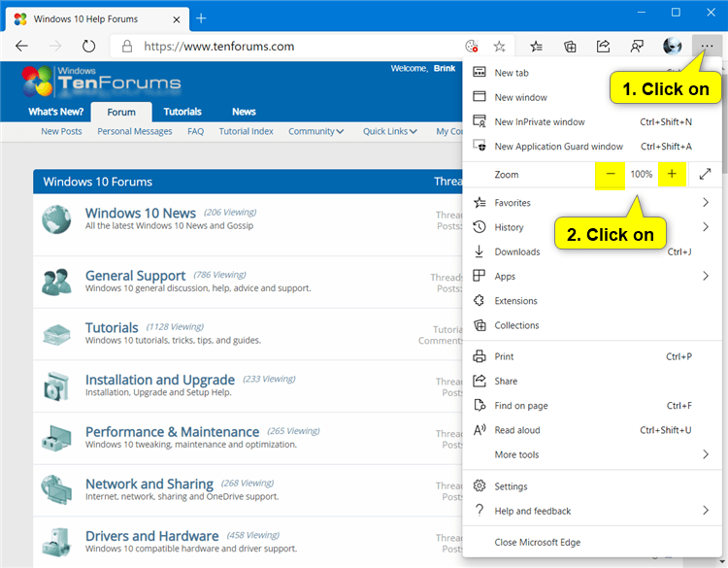Screen dimensions: 728x568
Task: Expand the Apps submenu
Action: coord(592,277)
